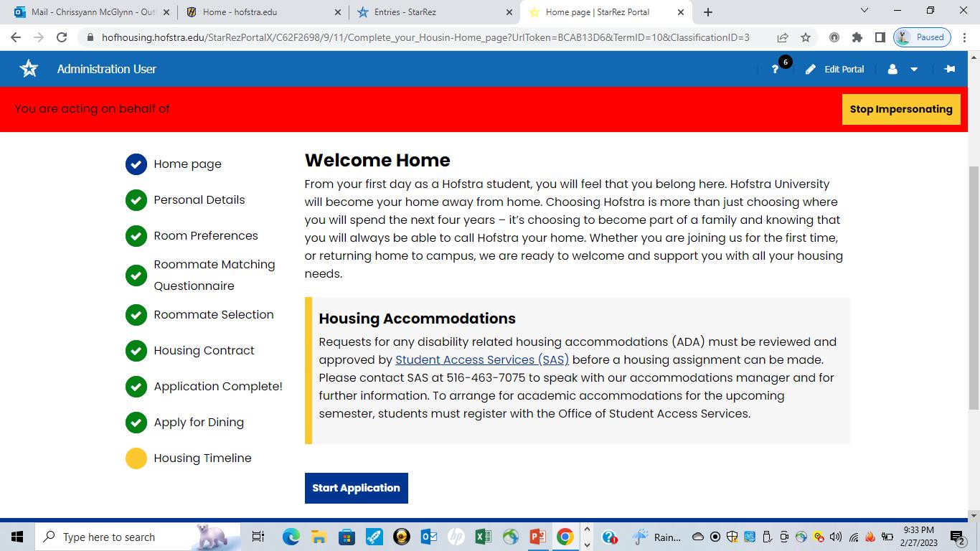Click the hofhousing.hofstra.edu address bar
This screenshot has height=551, width=980.
[x=425, y=37]
